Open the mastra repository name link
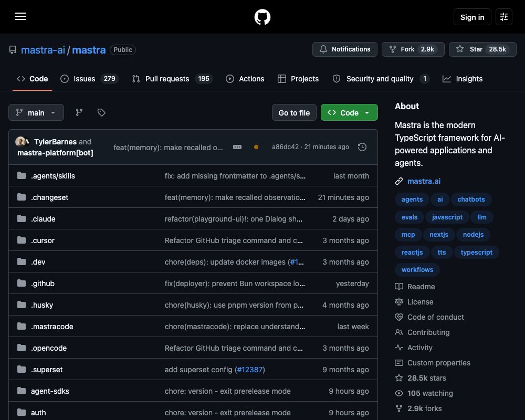The width and height of the screenshot is (525, 420). (x=89, y=50)
